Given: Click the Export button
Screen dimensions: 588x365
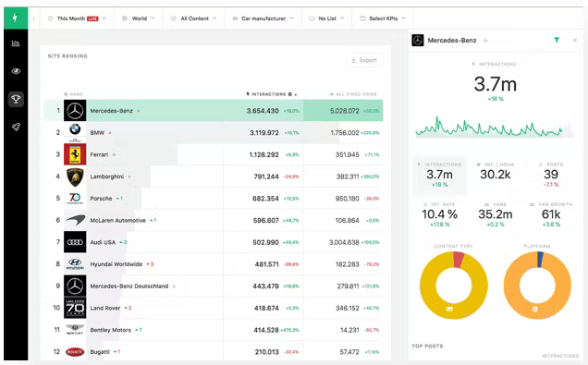Looking at the screenshot, I should [x=364, y=60].
